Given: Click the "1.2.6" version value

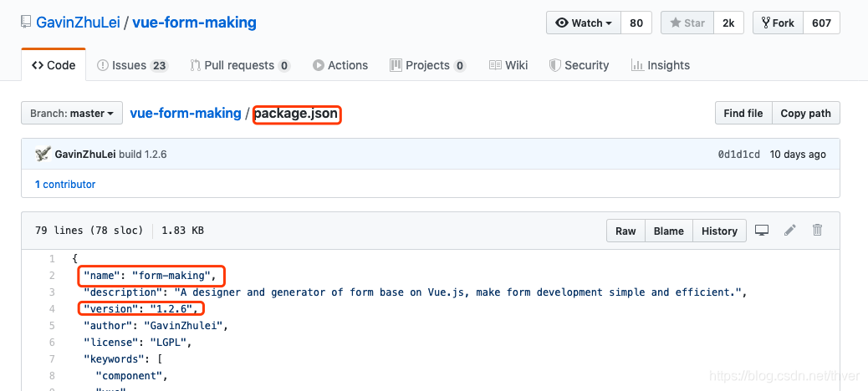Looking at the screenshot, I should coord(171,308).
